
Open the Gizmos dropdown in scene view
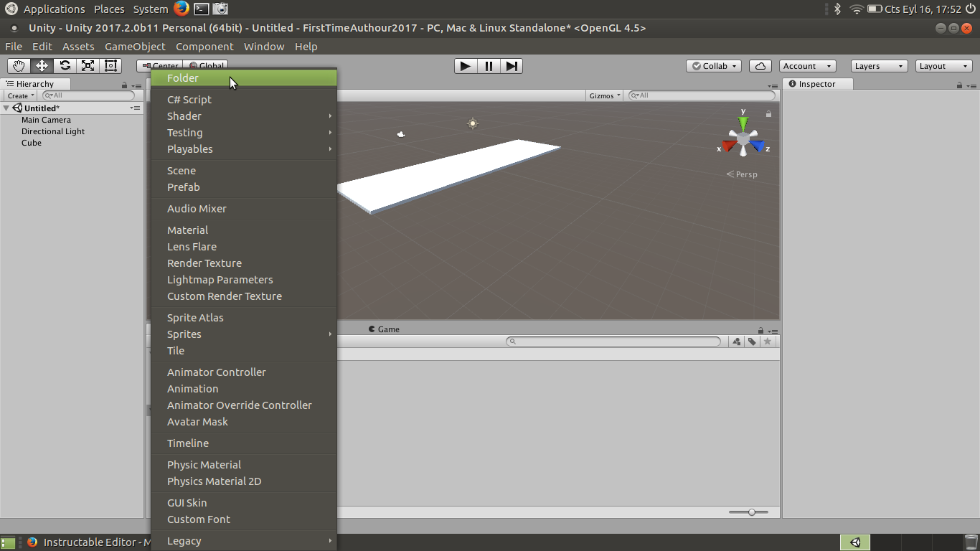coord(605,95)
